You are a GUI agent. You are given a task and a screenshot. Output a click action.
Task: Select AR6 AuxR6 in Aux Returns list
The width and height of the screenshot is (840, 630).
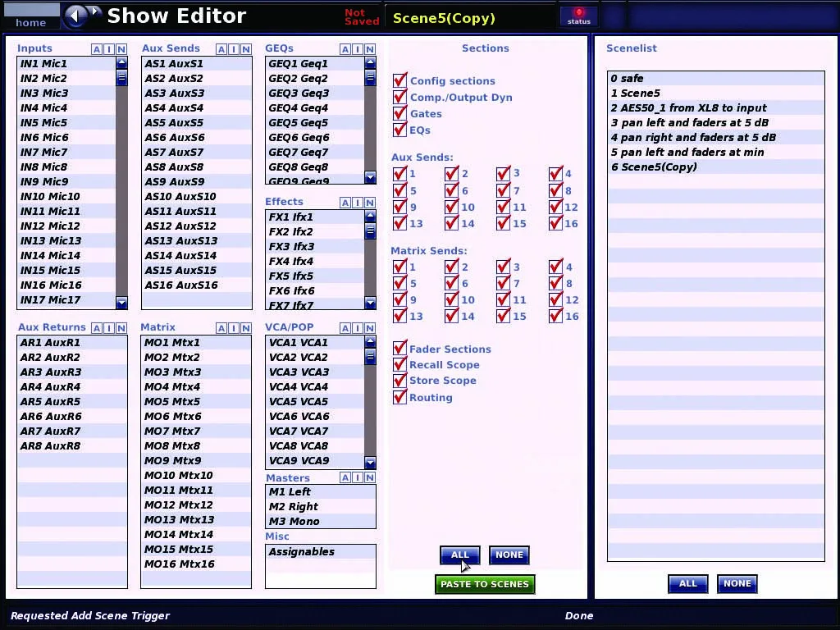pos(72,416)
